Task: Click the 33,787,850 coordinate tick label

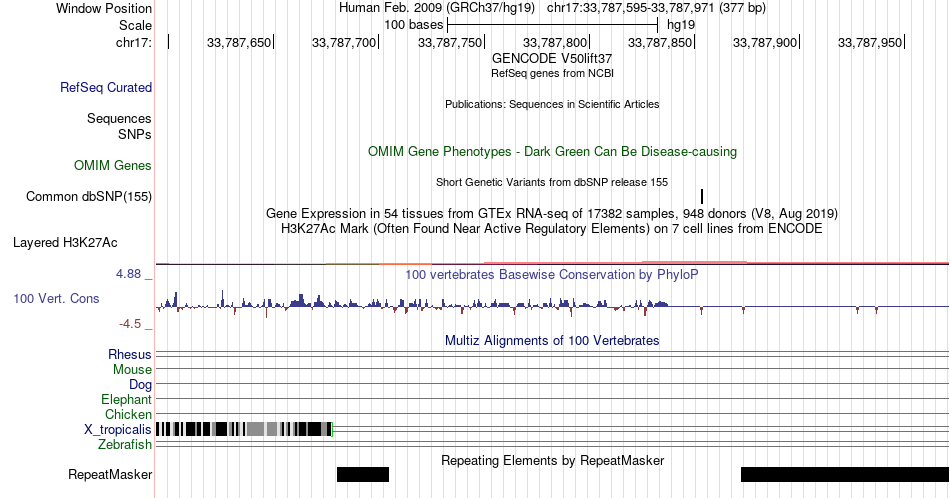Action: (660, 42)
